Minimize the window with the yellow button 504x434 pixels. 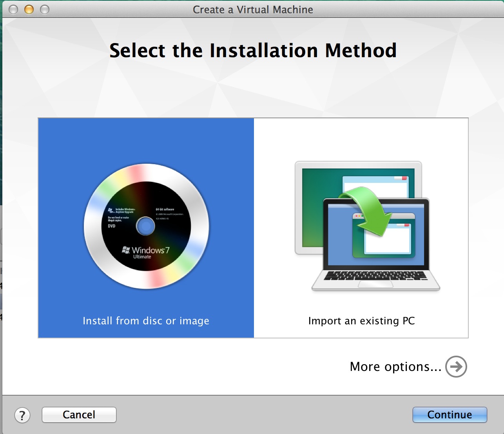[x=29, y=9]
